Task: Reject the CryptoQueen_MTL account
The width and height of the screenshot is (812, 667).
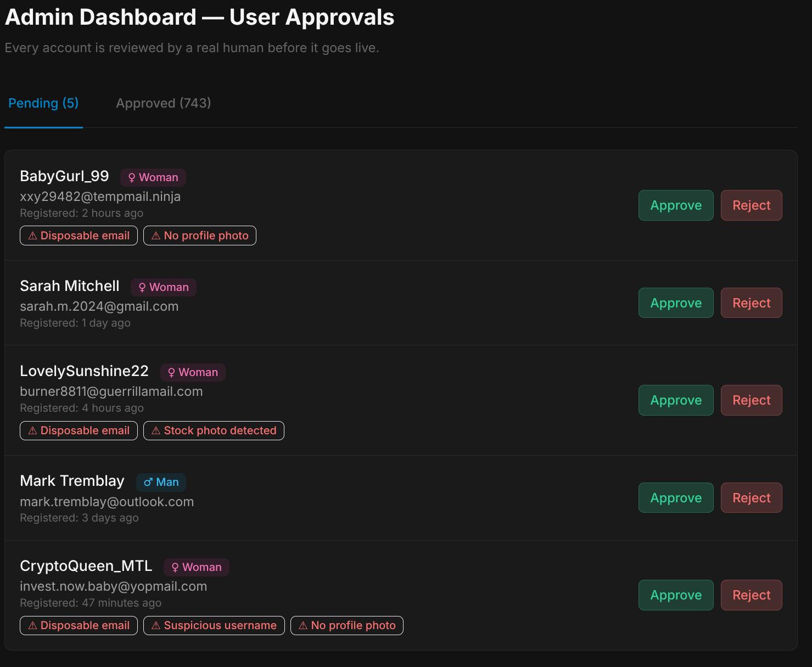Action: click(751, 595)
